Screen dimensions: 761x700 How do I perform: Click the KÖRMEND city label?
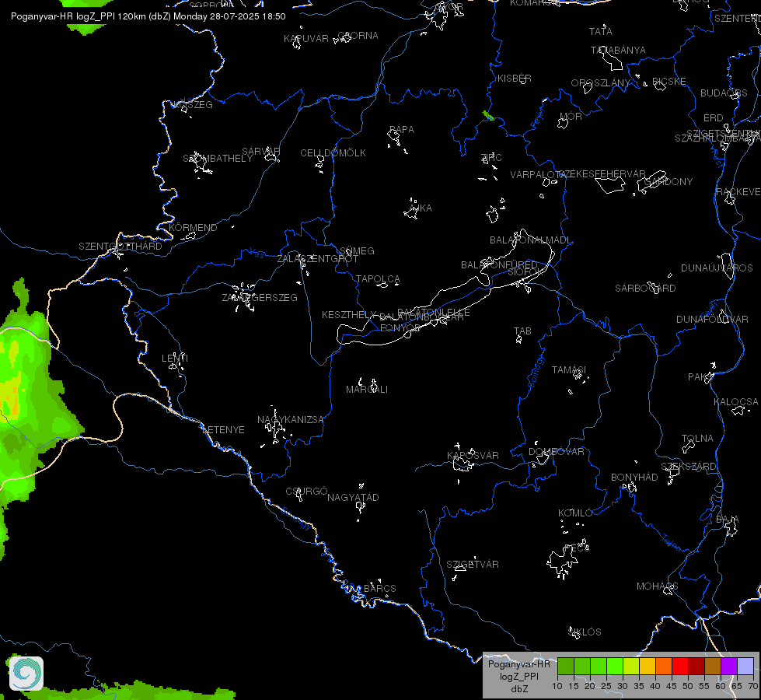[x=193, y=227]
